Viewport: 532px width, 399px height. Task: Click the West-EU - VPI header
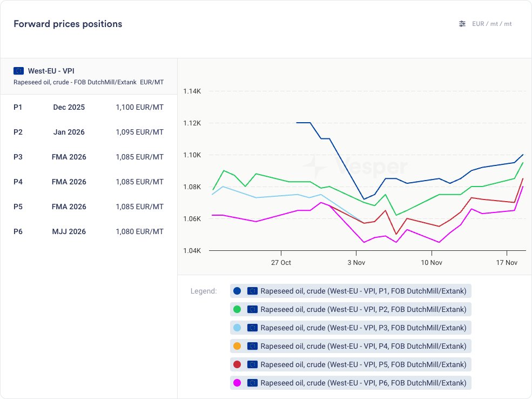(x=51, y=71)
